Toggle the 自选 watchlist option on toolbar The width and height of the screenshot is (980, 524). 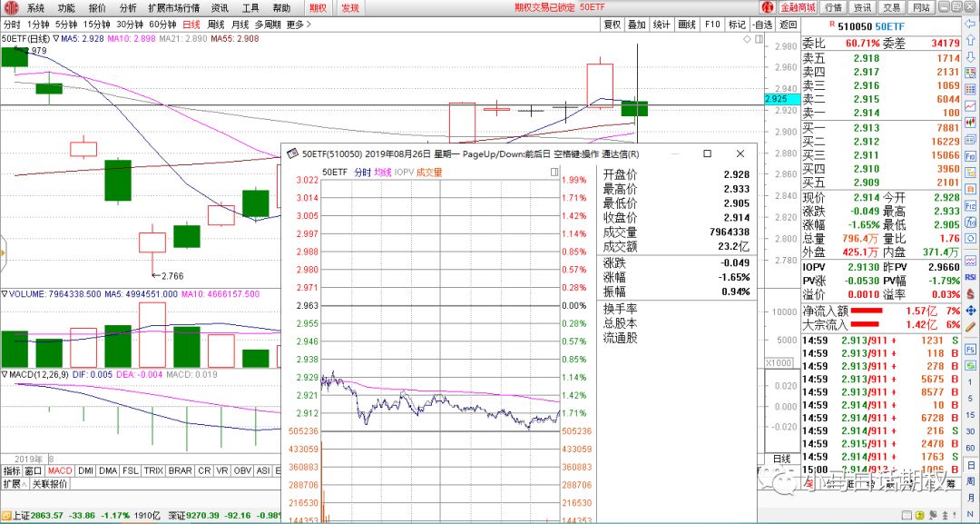point(762,25)
